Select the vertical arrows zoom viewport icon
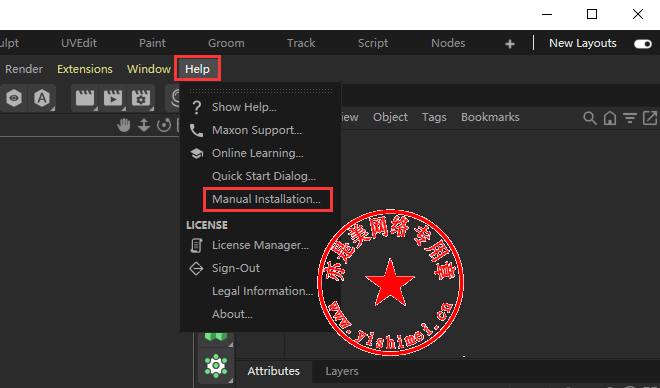660x388 pixels. point(144,125)
